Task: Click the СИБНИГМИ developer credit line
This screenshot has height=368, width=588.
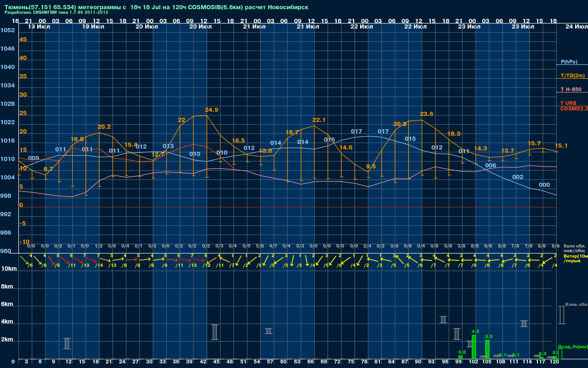Action: (57, 12)
